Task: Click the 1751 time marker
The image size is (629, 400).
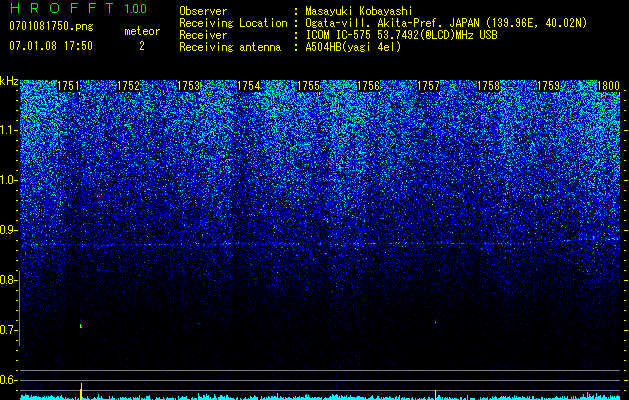Action: 69,86
